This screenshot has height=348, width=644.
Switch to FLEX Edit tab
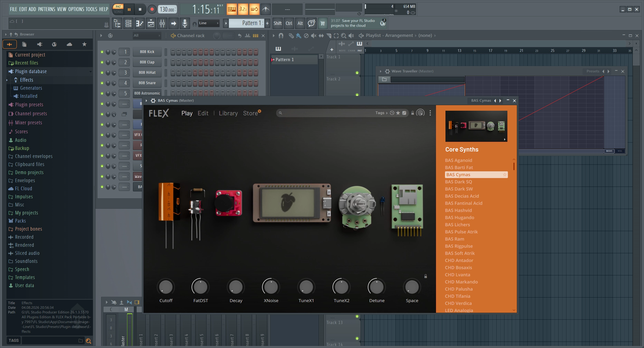point(203,113)
